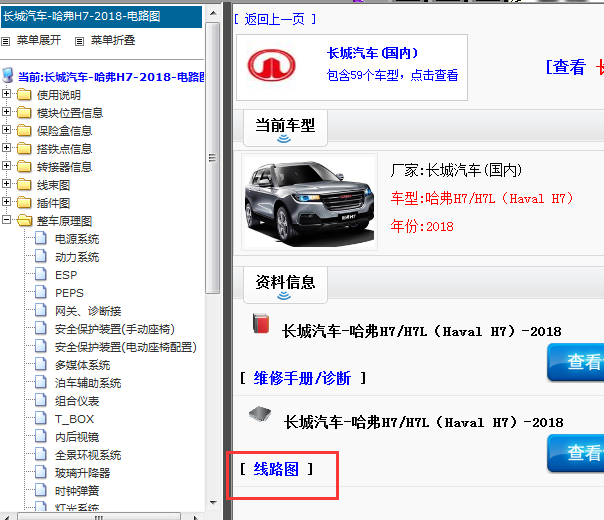The height and width of the screenshot is (520, 604).
Task: Click the page icon next to PEPS
Action: 41,292
